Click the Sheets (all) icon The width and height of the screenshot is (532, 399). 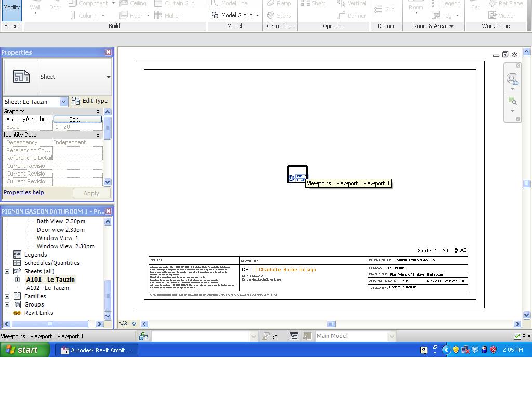[17, 271]
